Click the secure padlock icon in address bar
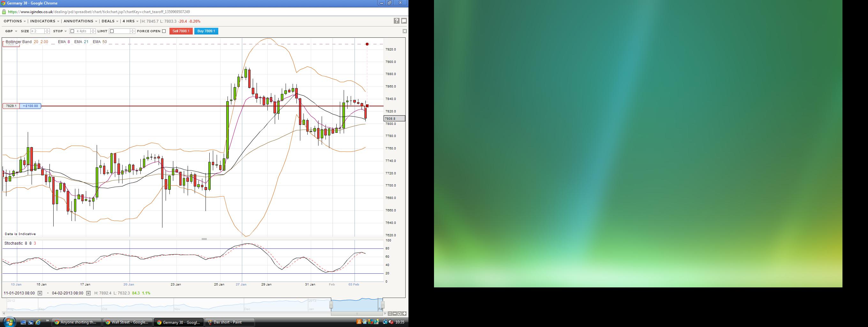This screenshot has width=868, height=327. (x=4, y=12)
